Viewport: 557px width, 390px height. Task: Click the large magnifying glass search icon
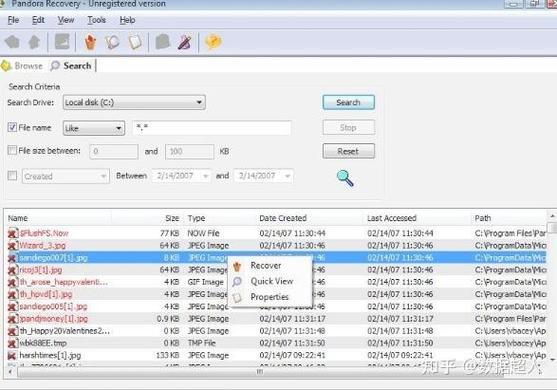345,178
